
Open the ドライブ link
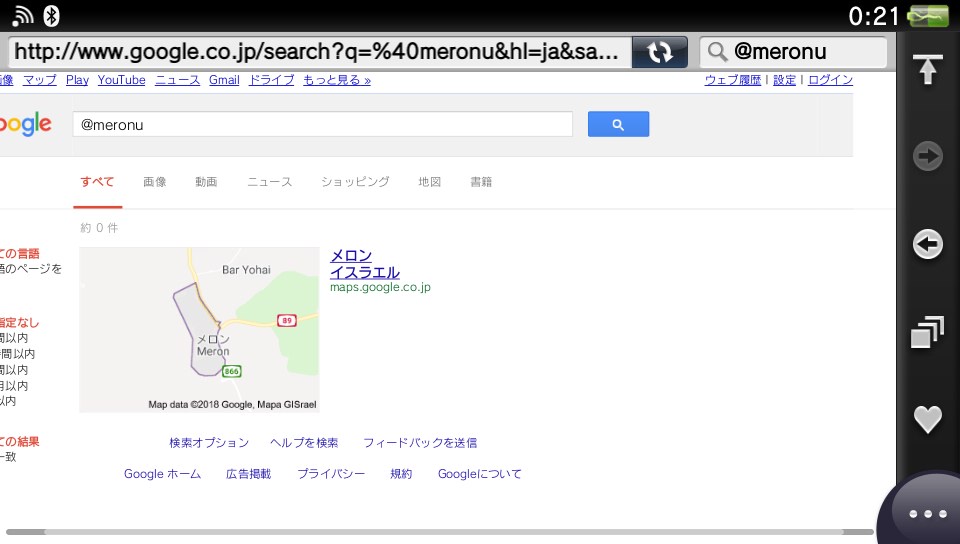(271, 80)
